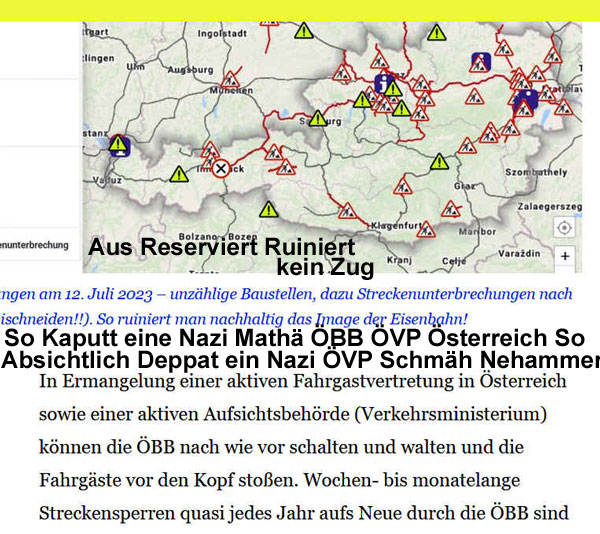Click the Bolzano - Bozen map label

tap(218, 236)
